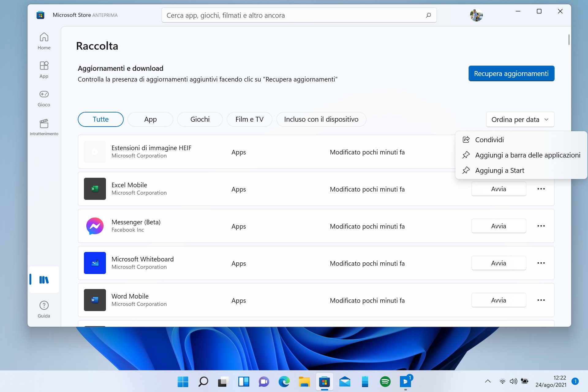Click the Microsoft Store logo icon
588x392 pixels.
pos(40,15)
